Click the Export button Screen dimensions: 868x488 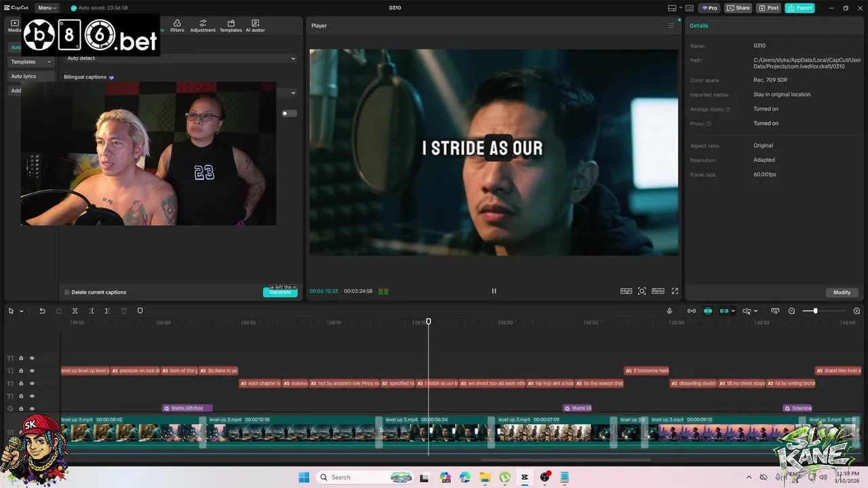click(x=800, y=8)
